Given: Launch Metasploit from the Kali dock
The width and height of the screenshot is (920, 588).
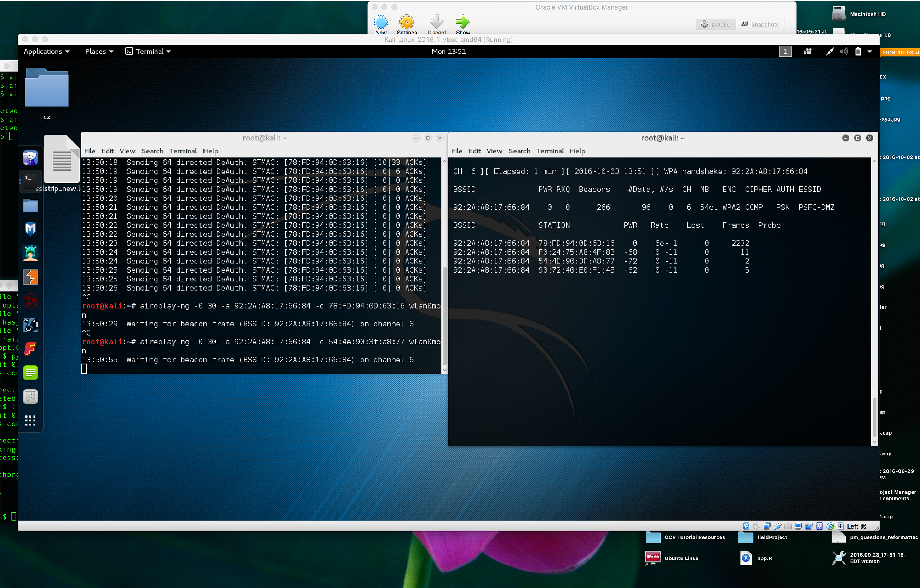Looking at the screenshot, I should 30,229.
